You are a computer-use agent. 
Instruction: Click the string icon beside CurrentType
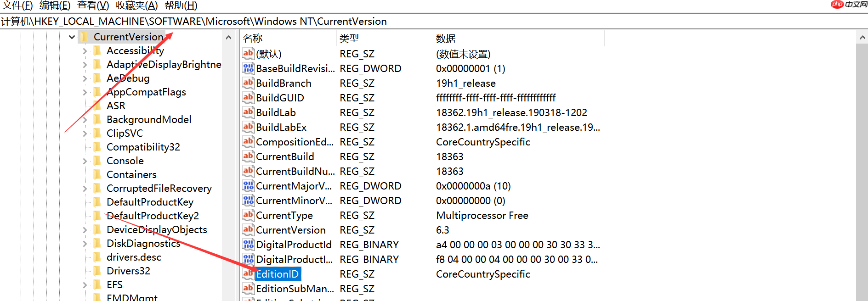coord(248,215)
